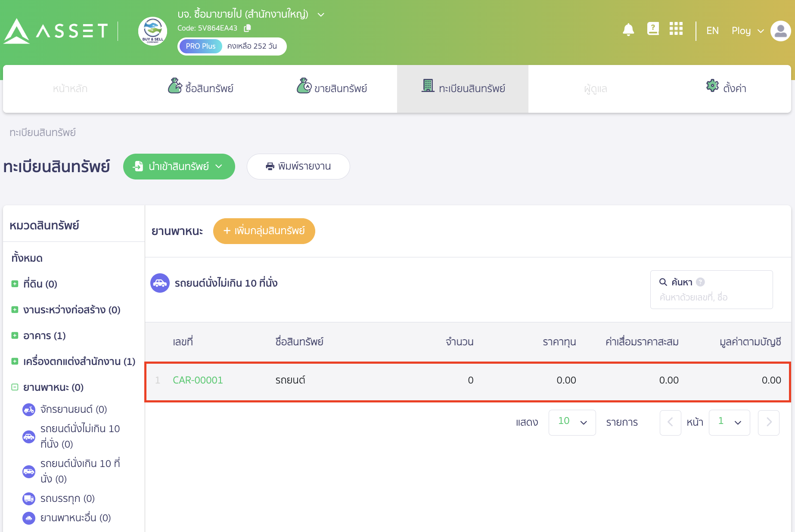Expand the อาคาร category
Image resolution: width=795 pixels, height=532 pixels.
(15, 336)
